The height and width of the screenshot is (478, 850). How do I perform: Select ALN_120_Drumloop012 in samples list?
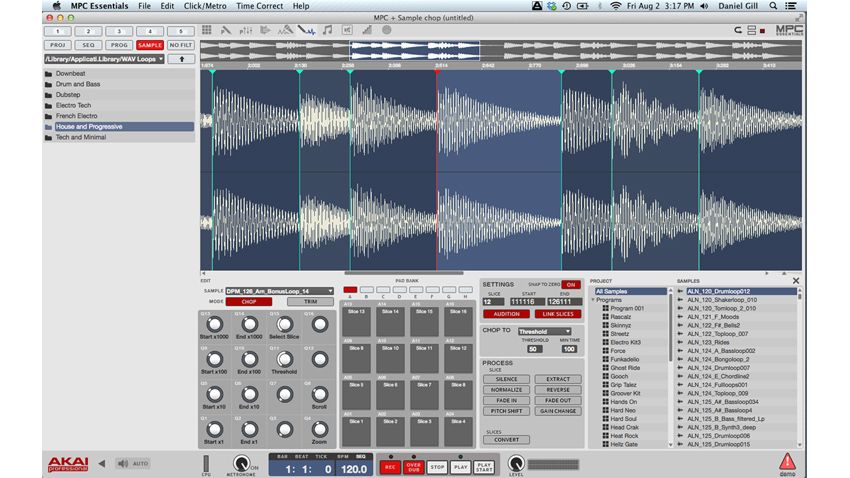point(737,292)
